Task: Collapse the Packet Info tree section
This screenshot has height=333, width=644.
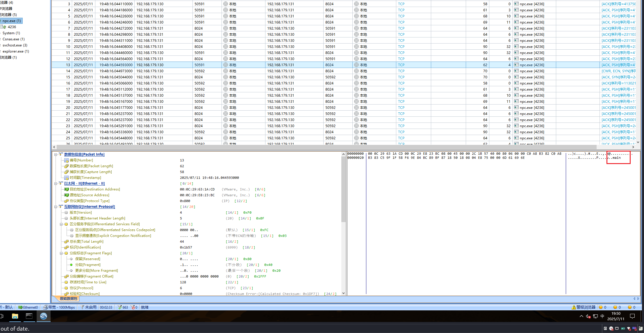Action: pyautogui.click(x=56, y=154)
